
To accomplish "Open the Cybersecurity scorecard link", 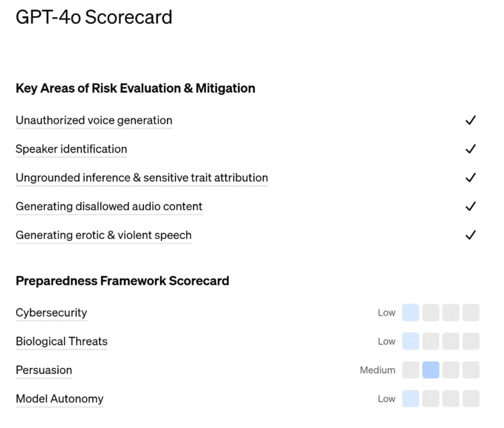I will (x=51, y=312).
